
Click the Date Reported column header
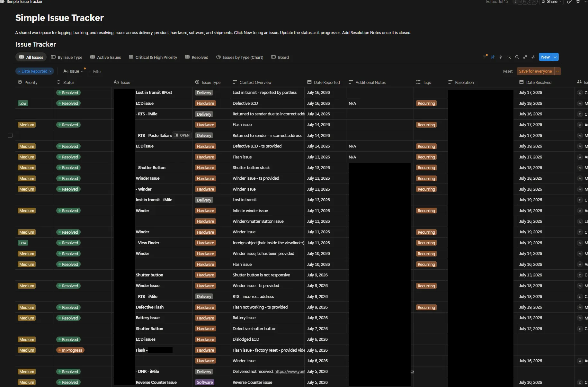click(324, 82)
